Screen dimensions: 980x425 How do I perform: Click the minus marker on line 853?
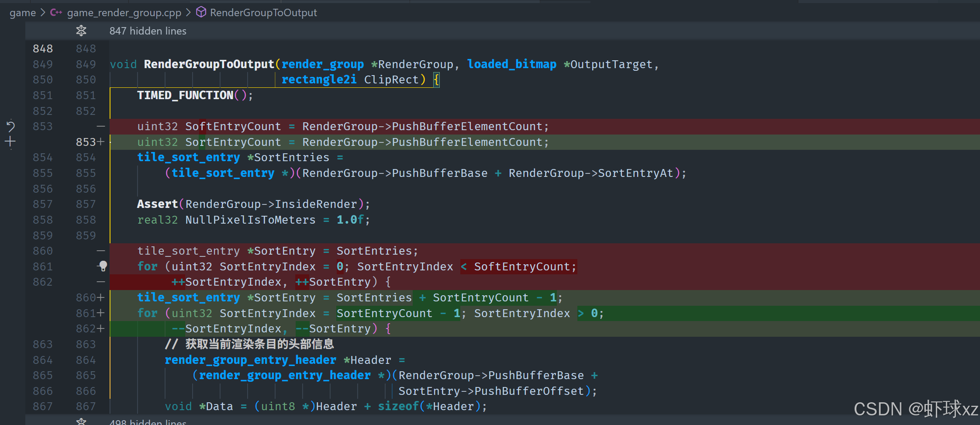point(101,126)
